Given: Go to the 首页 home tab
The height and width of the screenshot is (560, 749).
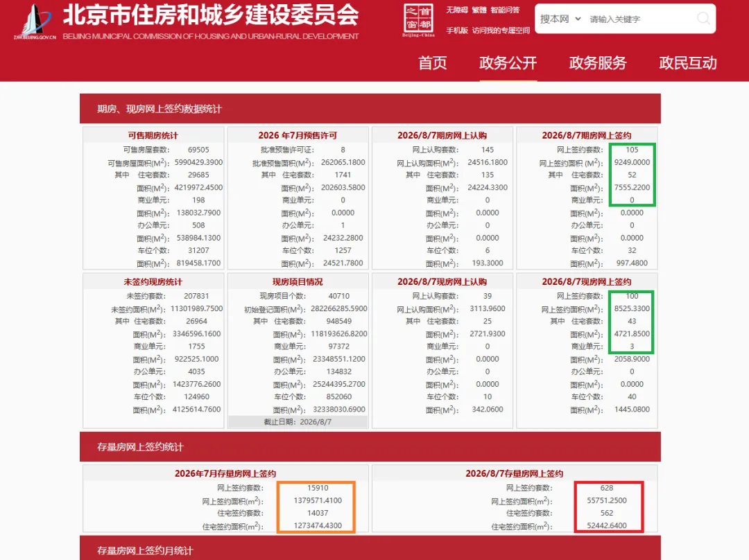Looking at the screenshot, I should point(432,63).
